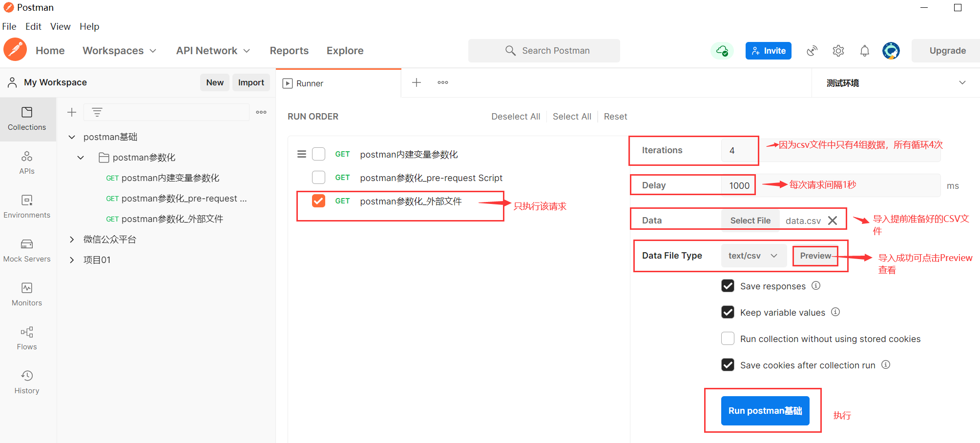Click the drag handle on first run item
This screenshot has height=443, width=980.
[x=302, y=154]
